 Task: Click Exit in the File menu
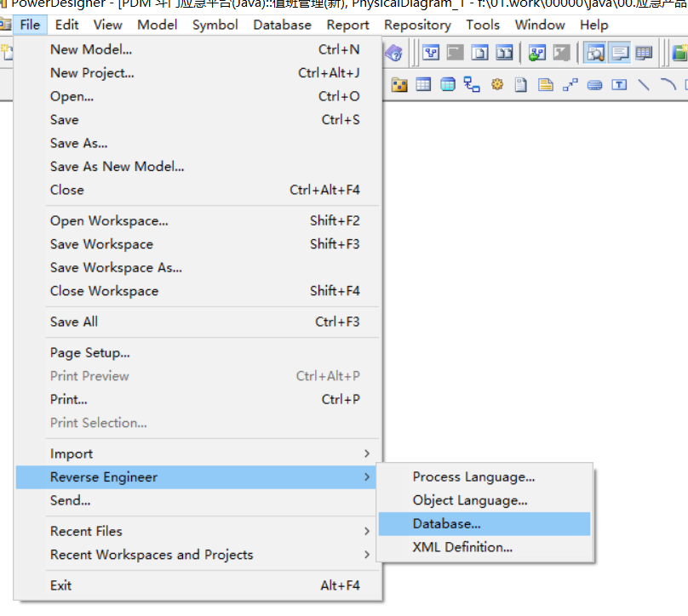[x=198, y=585]
